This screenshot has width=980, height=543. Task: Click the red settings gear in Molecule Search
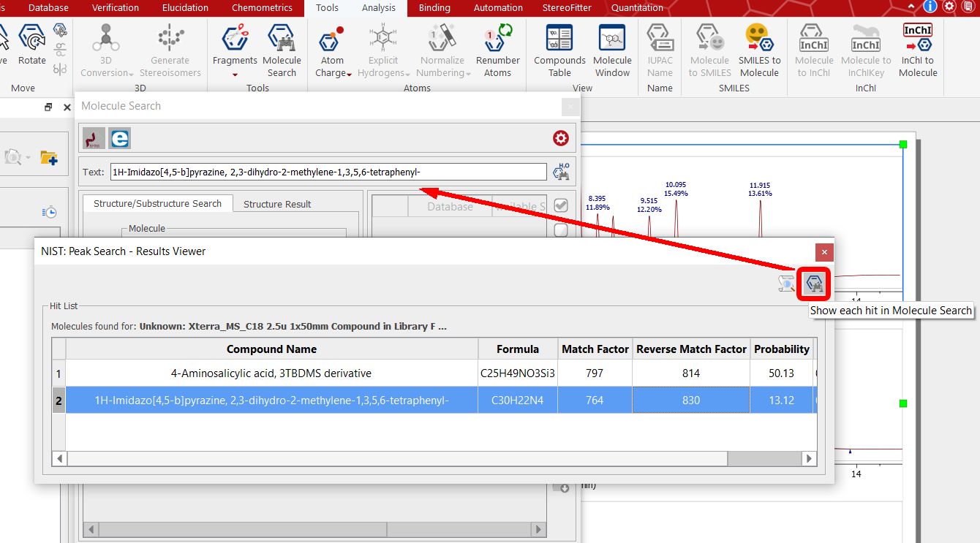(x=561, y=138)
